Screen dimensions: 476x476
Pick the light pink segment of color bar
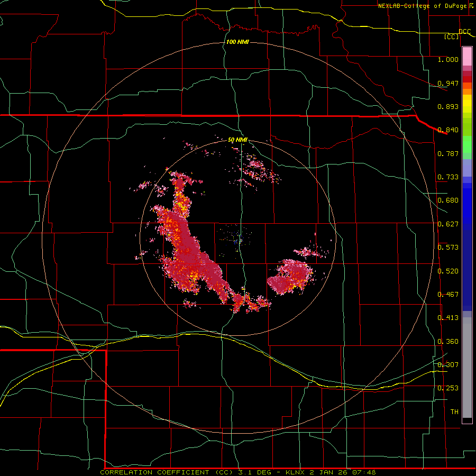[x=467, y=57]
